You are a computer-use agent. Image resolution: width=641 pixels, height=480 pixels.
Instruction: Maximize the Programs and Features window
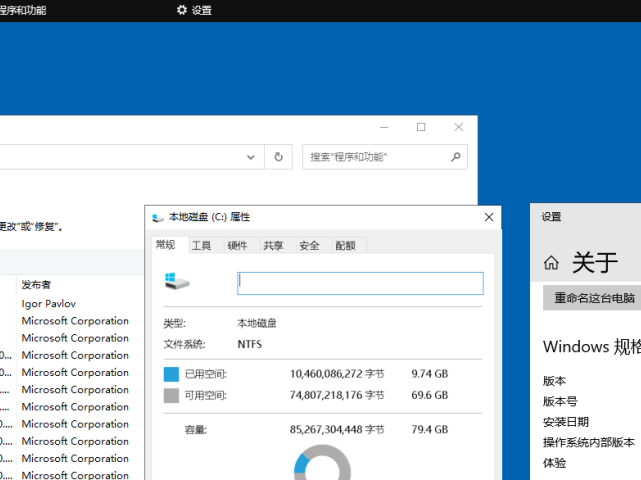point(421,127)
